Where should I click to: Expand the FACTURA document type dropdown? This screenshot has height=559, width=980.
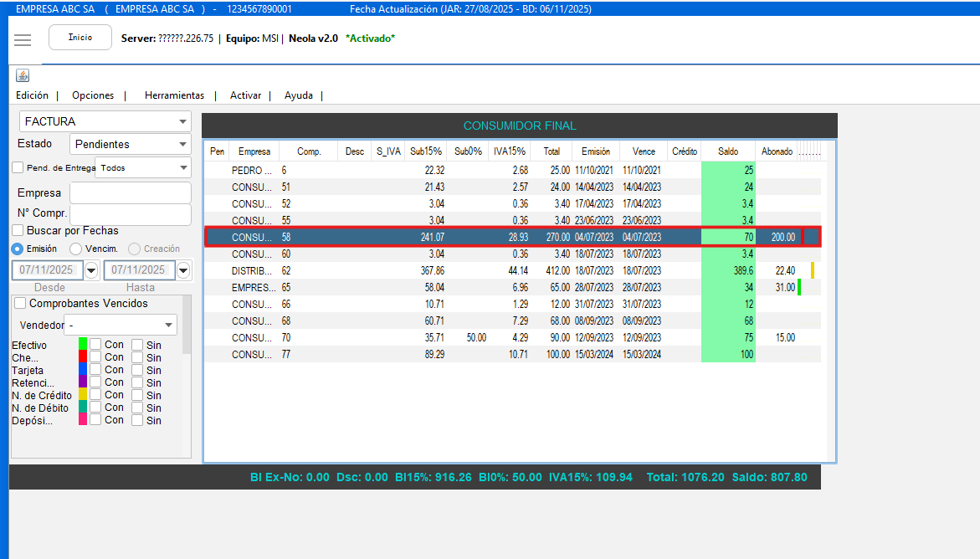pos(183,122)
